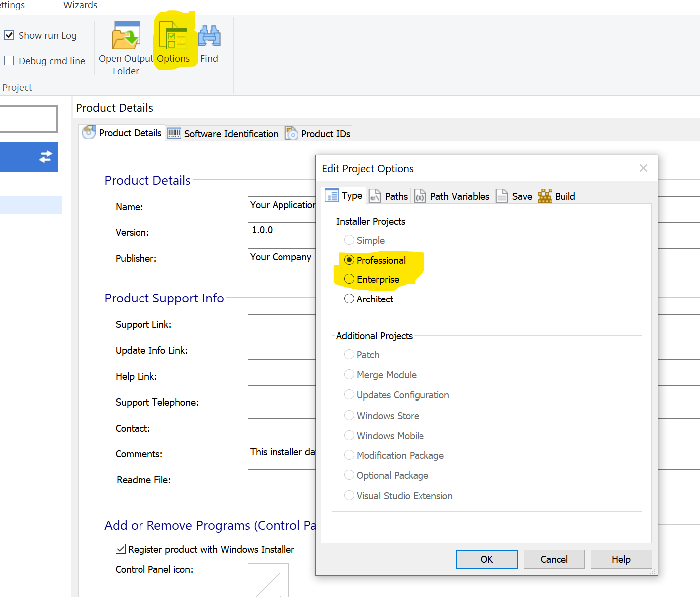Viewport: 700px width, 597px height.
Task: Click the Software Identification barcode icon
Action: [x=174, y=133]
